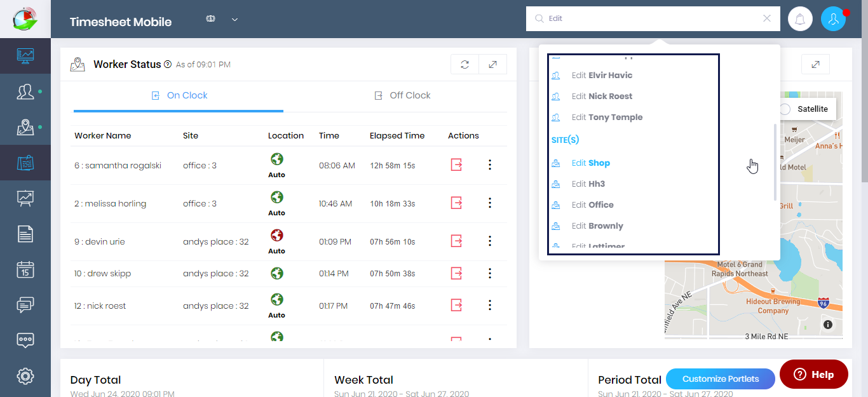The image size is (868, 397).
Task: Click worker name "9 : devin urie"
Action: 100,241
